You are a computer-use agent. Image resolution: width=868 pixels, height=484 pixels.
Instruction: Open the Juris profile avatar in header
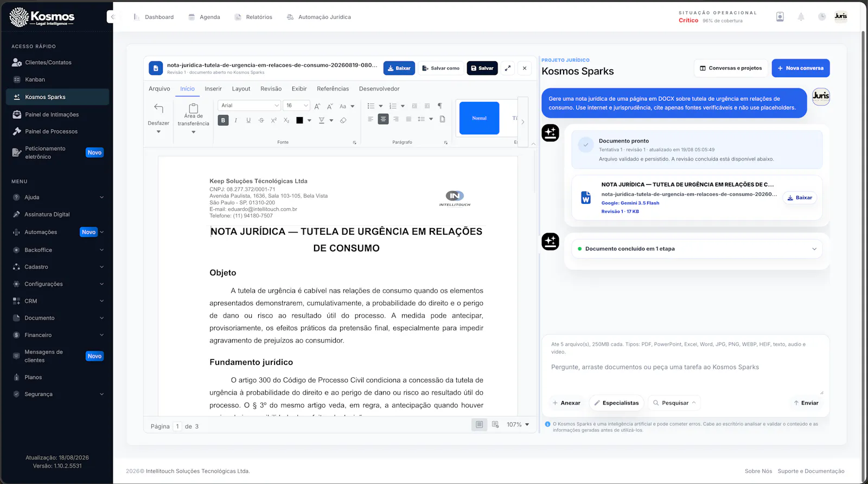[x=841, y=17]
